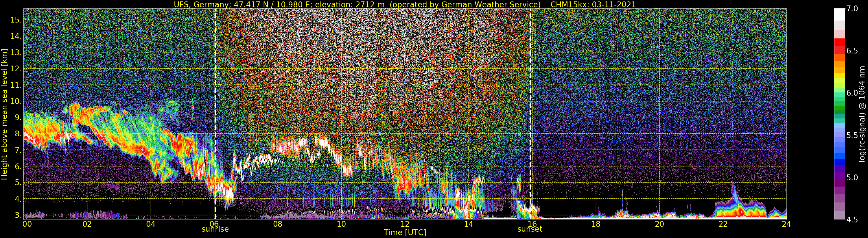
Task: Click the x-axis tick label '12'
Action: pyautogui.click(x=405, y=224)
